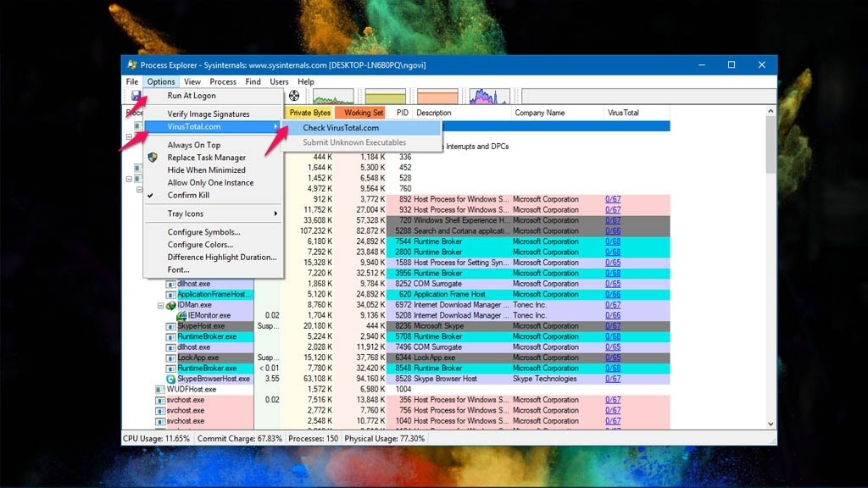The image size is (868, 488).
Task: Click icon of svchost.exe with 7,516 K
Action: point(160,400)
